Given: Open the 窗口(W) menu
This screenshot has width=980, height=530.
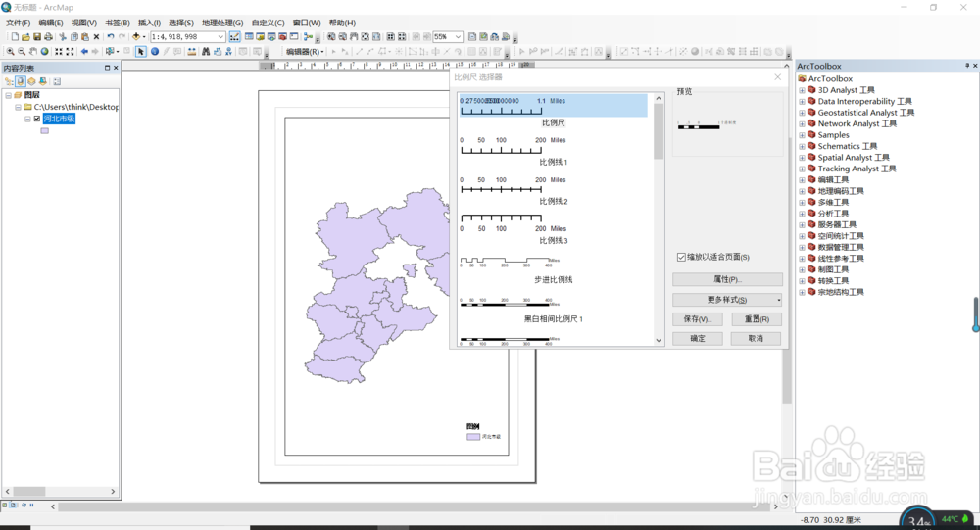Looking at the screenshot, I should (307, 23).
